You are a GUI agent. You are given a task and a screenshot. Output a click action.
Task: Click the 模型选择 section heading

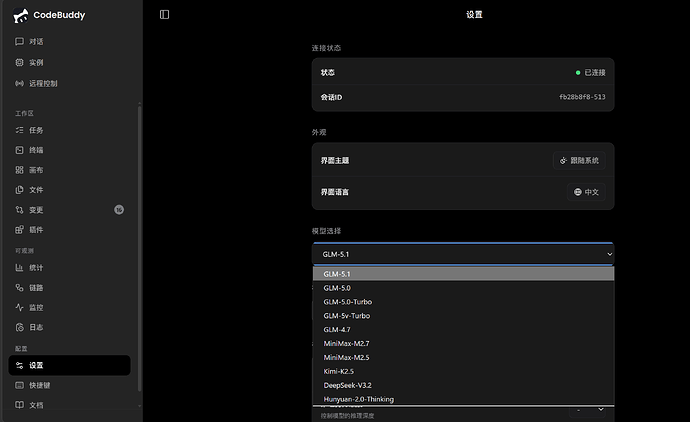[326, 231]
